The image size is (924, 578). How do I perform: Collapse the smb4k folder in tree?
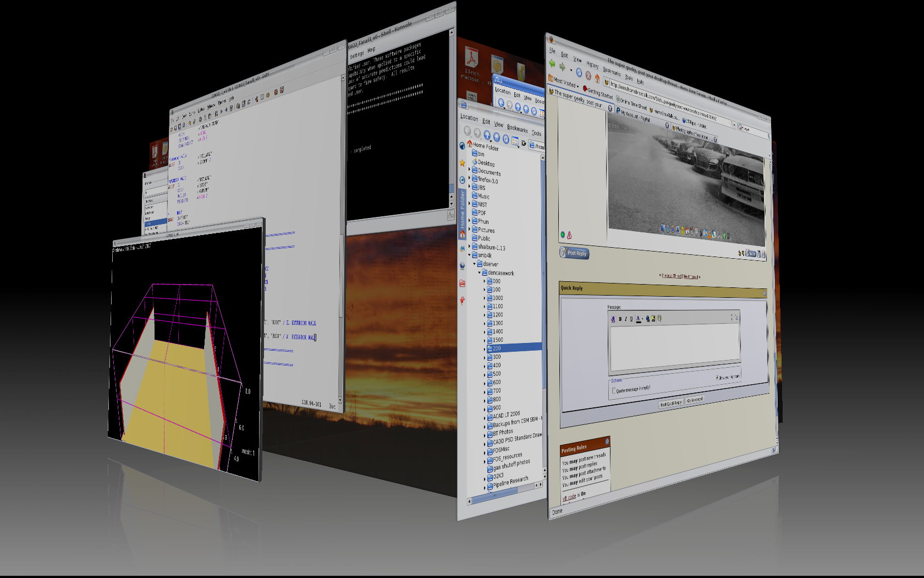(469, 254)
